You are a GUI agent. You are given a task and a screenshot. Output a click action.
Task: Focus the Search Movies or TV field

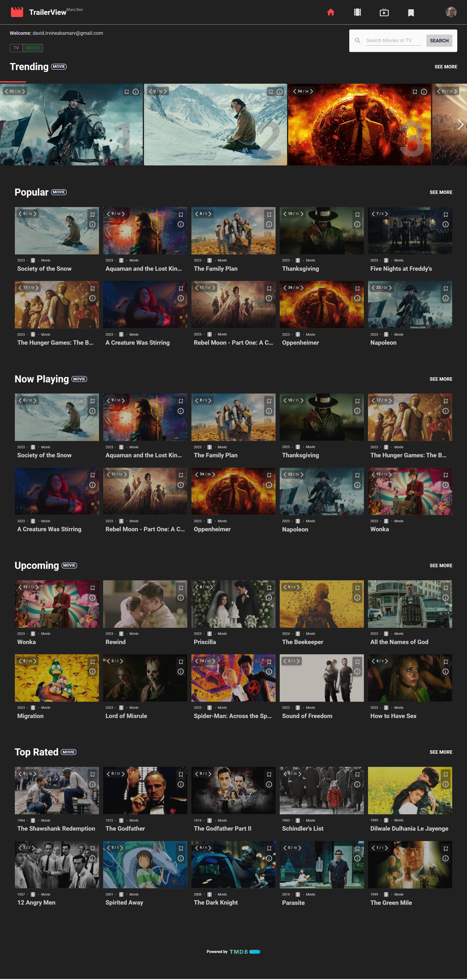tap(393, 40)
